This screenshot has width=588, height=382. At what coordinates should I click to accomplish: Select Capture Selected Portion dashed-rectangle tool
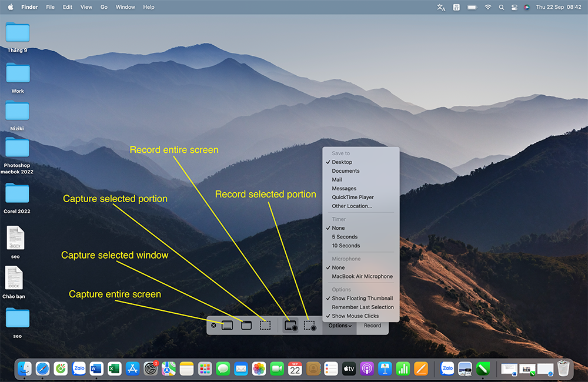265,326
